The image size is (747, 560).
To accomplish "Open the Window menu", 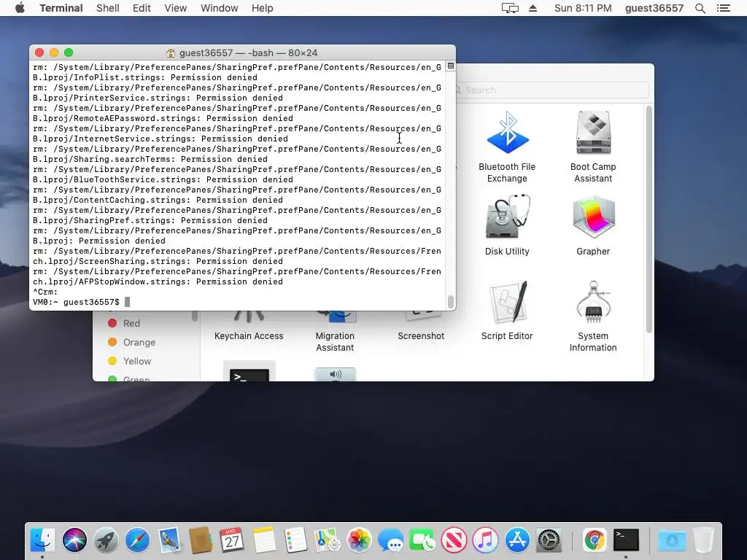I will [219, 8].
